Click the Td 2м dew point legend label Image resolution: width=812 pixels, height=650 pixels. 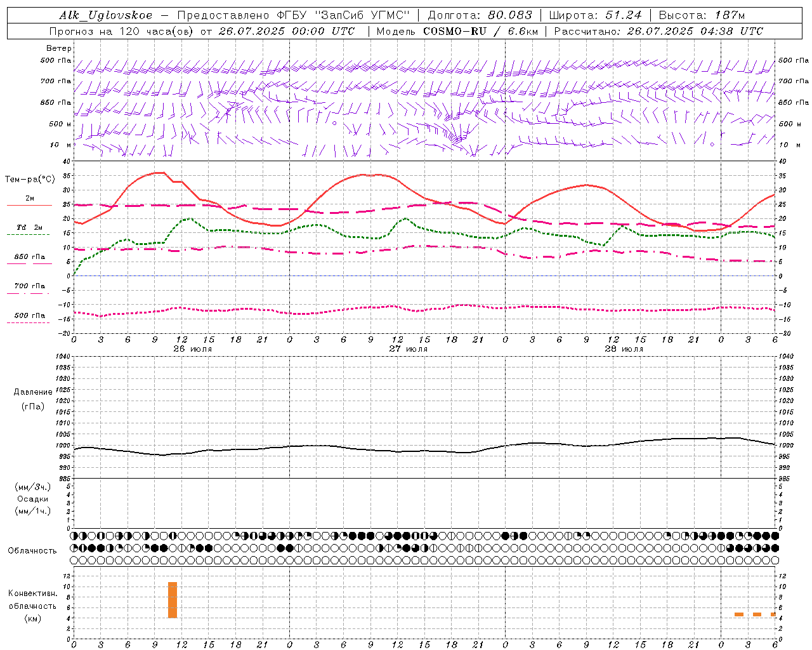tap(30, 227)
